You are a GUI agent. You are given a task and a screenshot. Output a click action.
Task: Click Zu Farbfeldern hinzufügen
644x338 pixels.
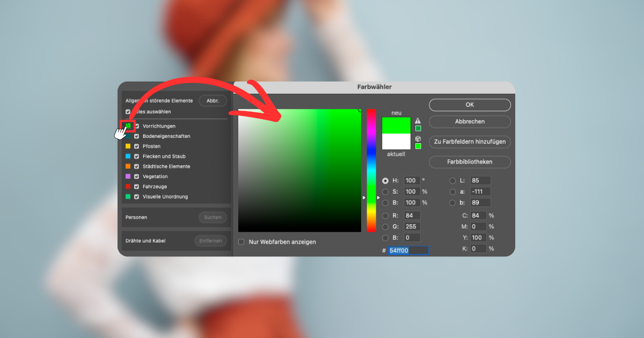pyautogui.click(x=470, y=142)
